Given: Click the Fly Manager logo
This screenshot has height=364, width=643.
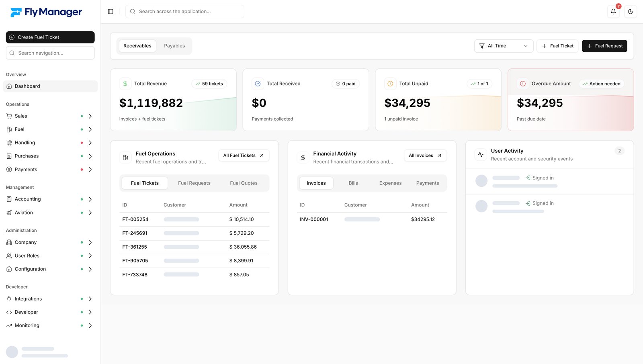Looking at the screenshot, I should (x=46, y=12).
